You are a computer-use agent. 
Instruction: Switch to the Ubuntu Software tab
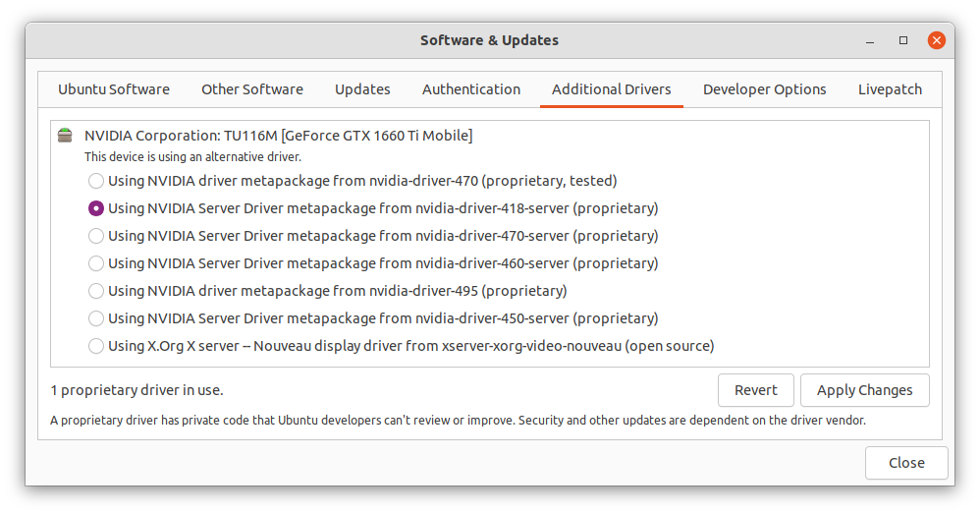[114, 89]
